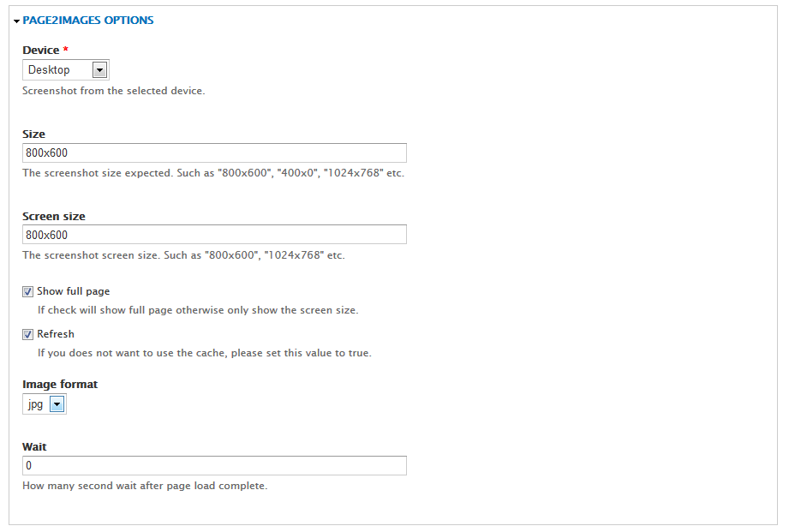
Task: Click the Device field label
Action: pos(40,51)
